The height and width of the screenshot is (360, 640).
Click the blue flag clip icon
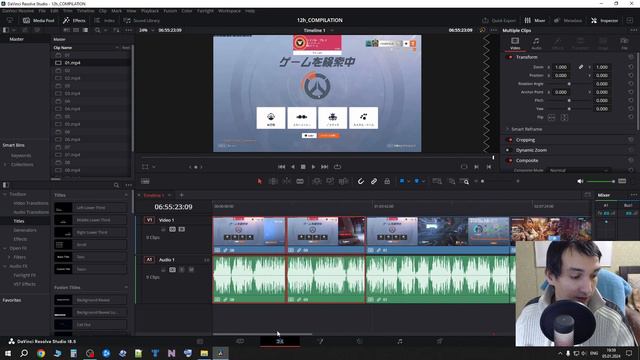point(402,181)
